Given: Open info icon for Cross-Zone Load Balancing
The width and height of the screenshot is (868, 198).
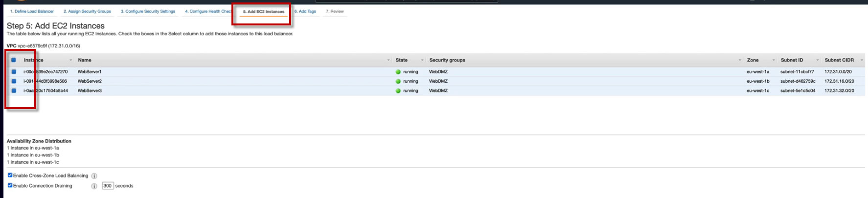Looking at the screenshot, I should coord(94,176).
